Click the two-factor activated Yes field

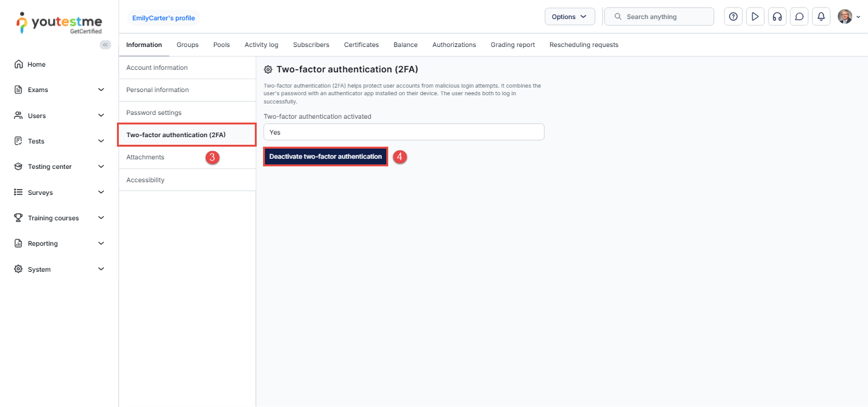click(403, 132)
